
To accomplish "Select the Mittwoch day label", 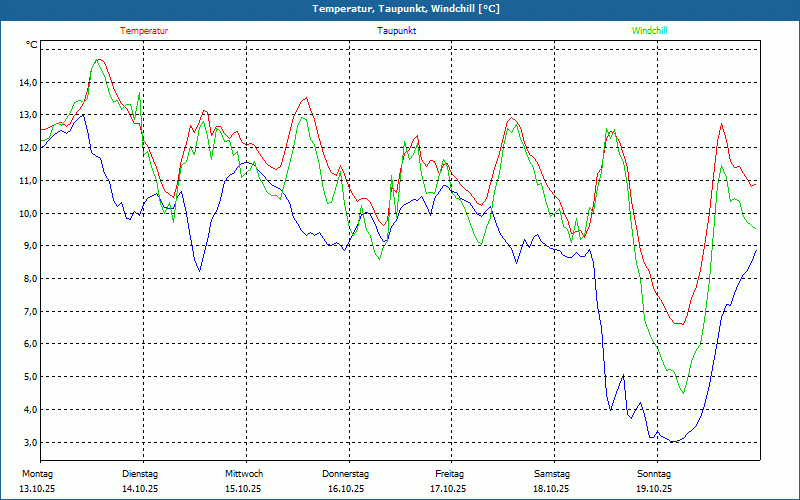I will (243, 473).
